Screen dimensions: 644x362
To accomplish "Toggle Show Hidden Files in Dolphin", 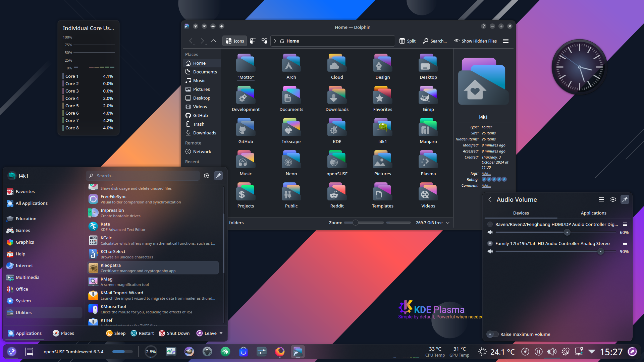I will [475, 41].
